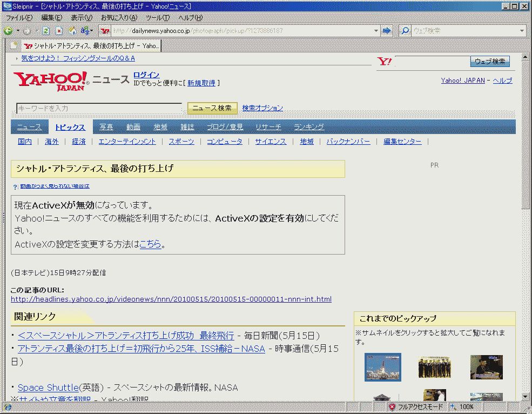Click the zoom 100% magnifier in status bar
532x414 pixels.
point(453,407)
